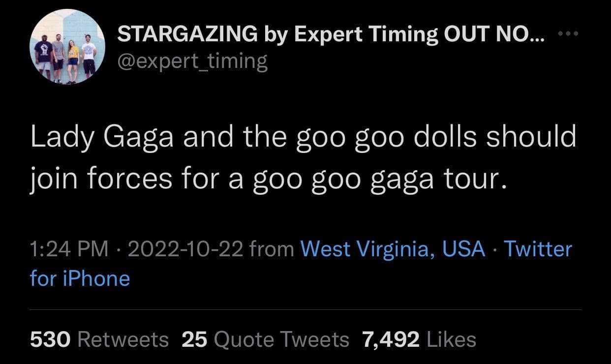The image size is (611, 364).
Task: Click the tweet timestamp 1:24 PM
Action: pyautogui.click(x=67, y=249)
